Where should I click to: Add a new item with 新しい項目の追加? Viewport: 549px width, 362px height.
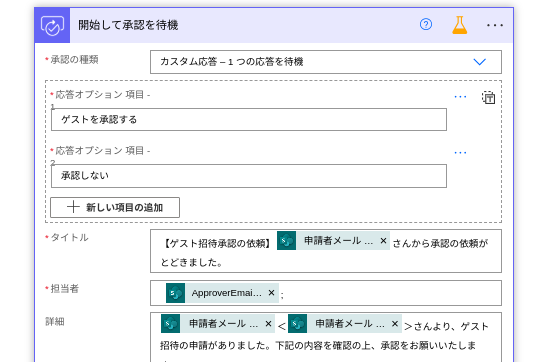pyautogui.click(x=115, y=208)
